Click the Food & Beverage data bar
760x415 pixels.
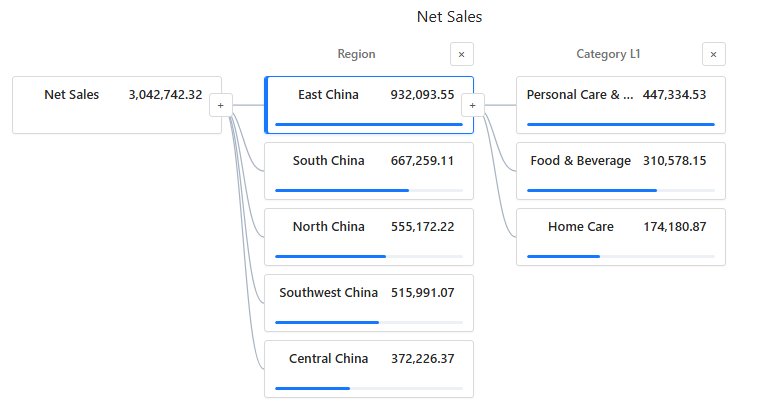[x=592, y=191]
